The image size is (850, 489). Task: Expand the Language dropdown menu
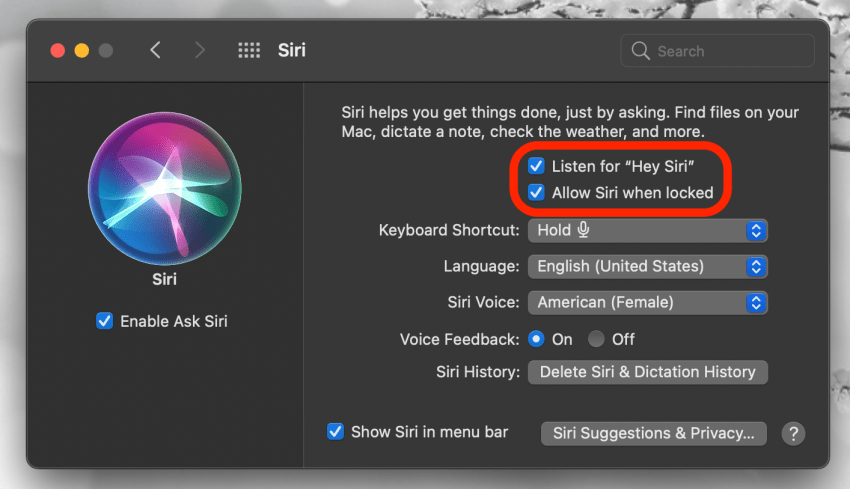click(x=647, y=266)
